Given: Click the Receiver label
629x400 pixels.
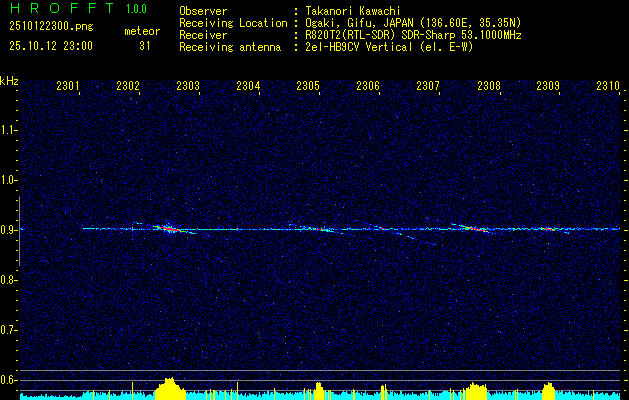Looking at the screenshot, I should pos(203,35).
